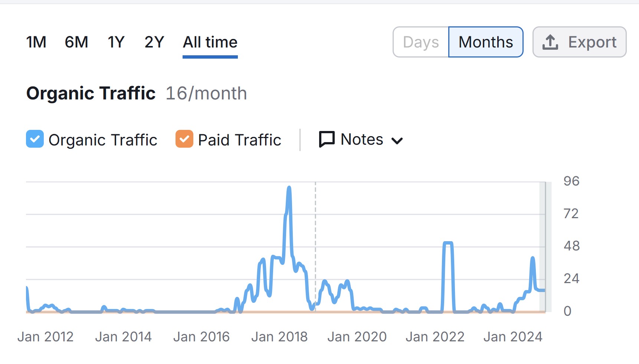Click the Paid Traffic legend label
This screenshot has height=364, width=639.
click(240, 140)
